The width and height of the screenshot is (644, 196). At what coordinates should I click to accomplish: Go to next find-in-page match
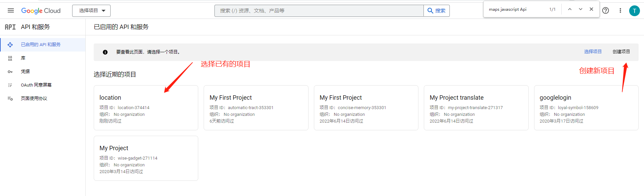(x=581, y=9)
